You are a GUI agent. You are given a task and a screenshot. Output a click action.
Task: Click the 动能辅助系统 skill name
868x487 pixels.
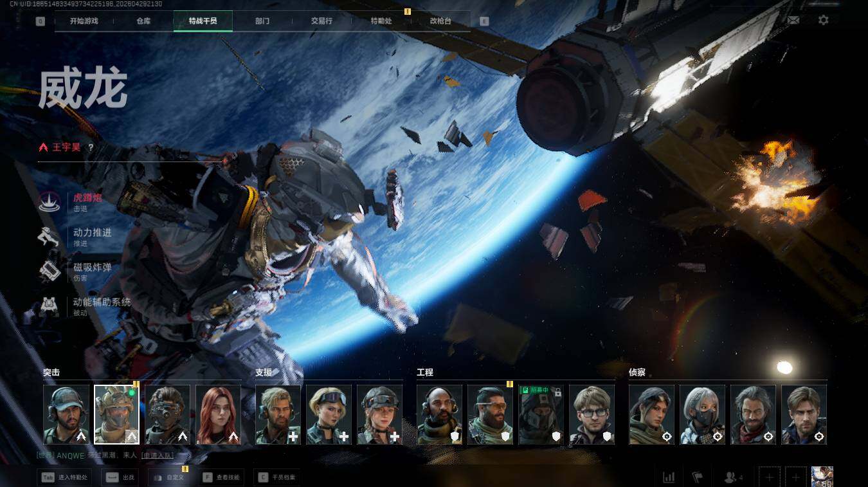point(102,302)
